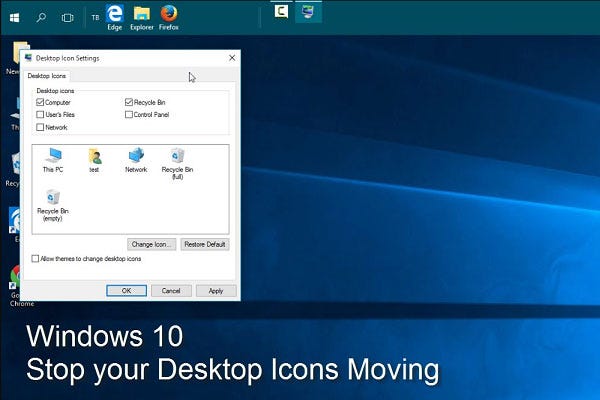
Task: Click the Cancel button
Action: (171, 291)
